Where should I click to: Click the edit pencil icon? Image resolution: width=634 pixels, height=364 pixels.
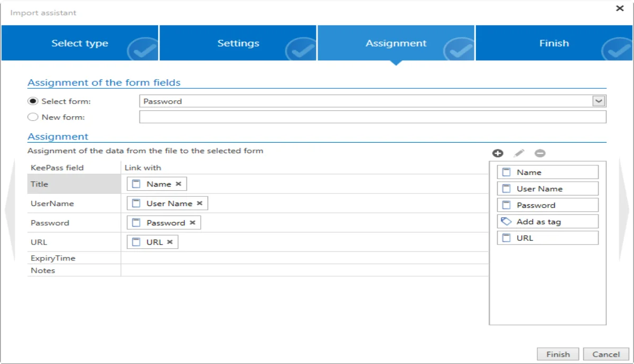[519, 153]
